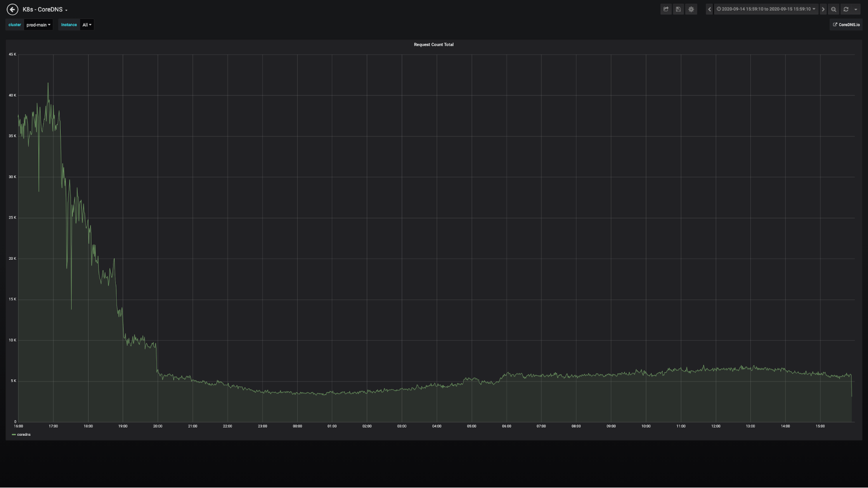868x488 pixels.
Task: Open the refresh interval dropdown
Action: pyautogui.click(x=856, y=9)
